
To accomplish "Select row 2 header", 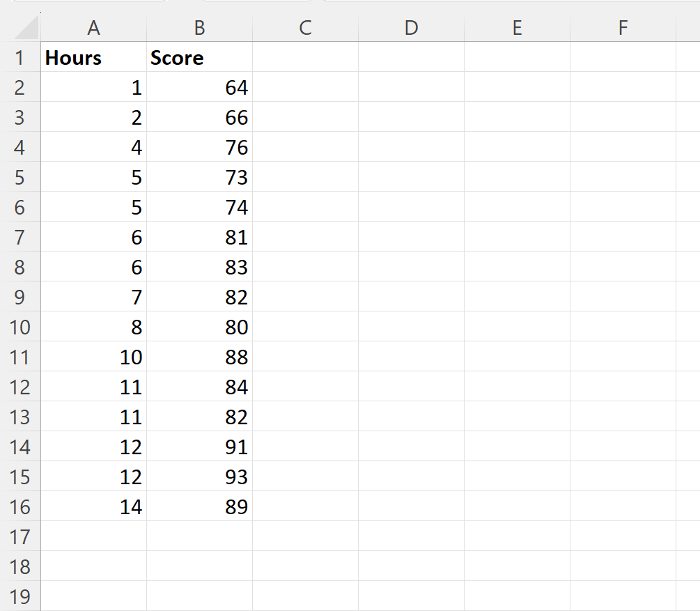I will [20, 87].
